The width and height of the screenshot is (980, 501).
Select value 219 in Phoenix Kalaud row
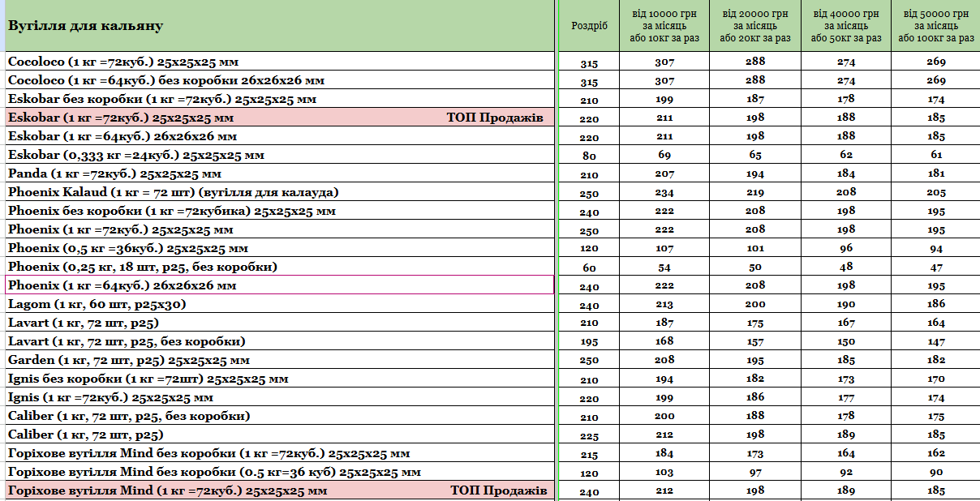pyautogui.click(x=755, y=193)
